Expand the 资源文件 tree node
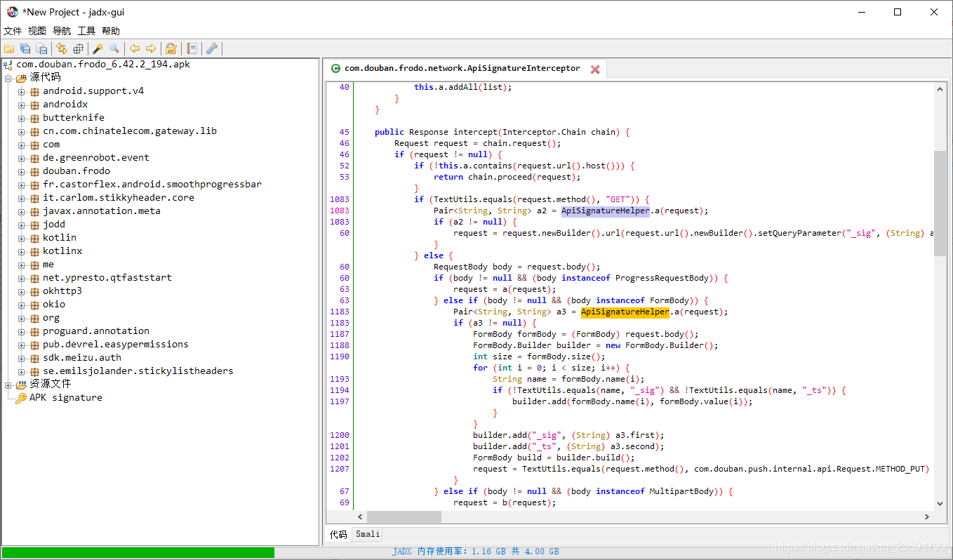 [8, 385]
